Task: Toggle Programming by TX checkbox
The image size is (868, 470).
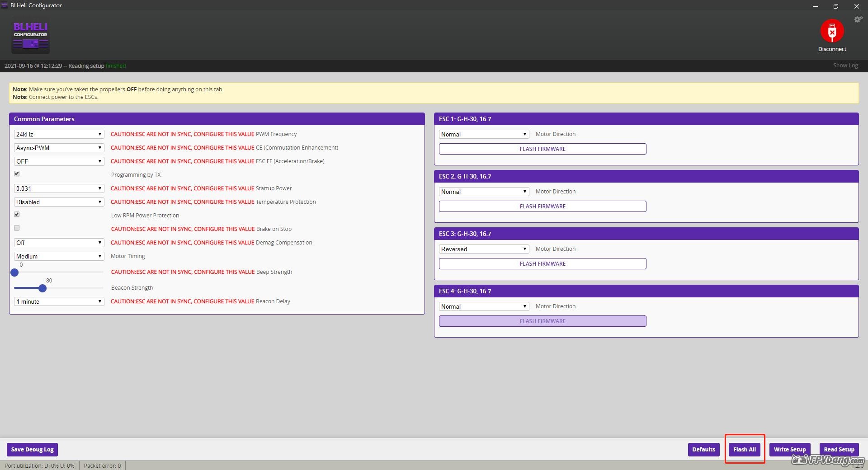Action: coord(17,174)
